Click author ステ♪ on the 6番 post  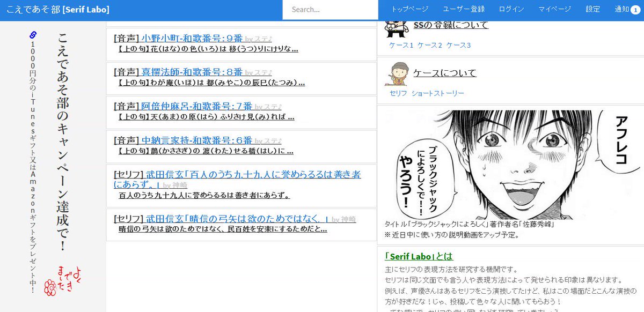273,142
